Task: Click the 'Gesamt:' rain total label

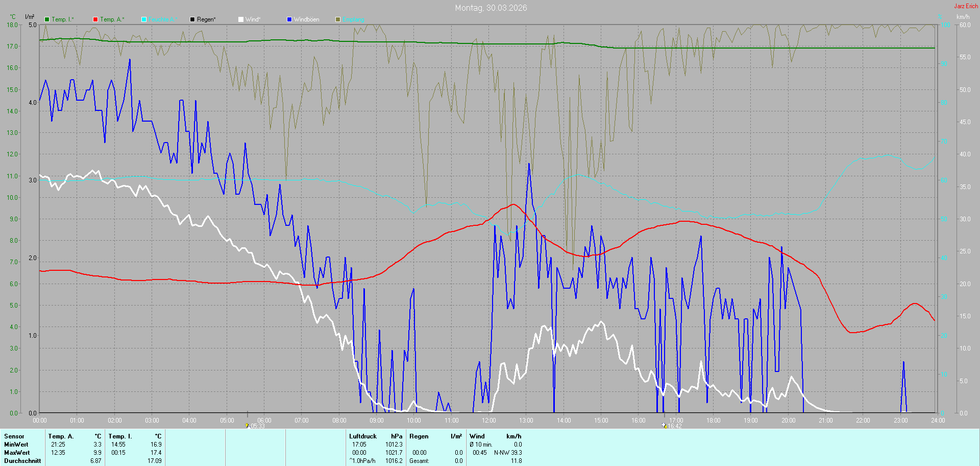Action: coord(419,461)
